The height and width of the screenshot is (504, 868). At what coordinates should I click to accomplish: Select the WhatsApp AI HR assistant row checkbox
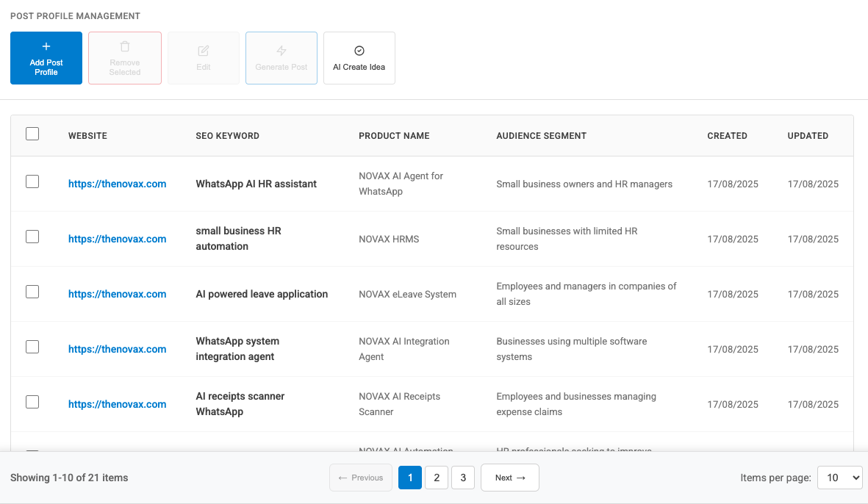[x=32, y=181]
